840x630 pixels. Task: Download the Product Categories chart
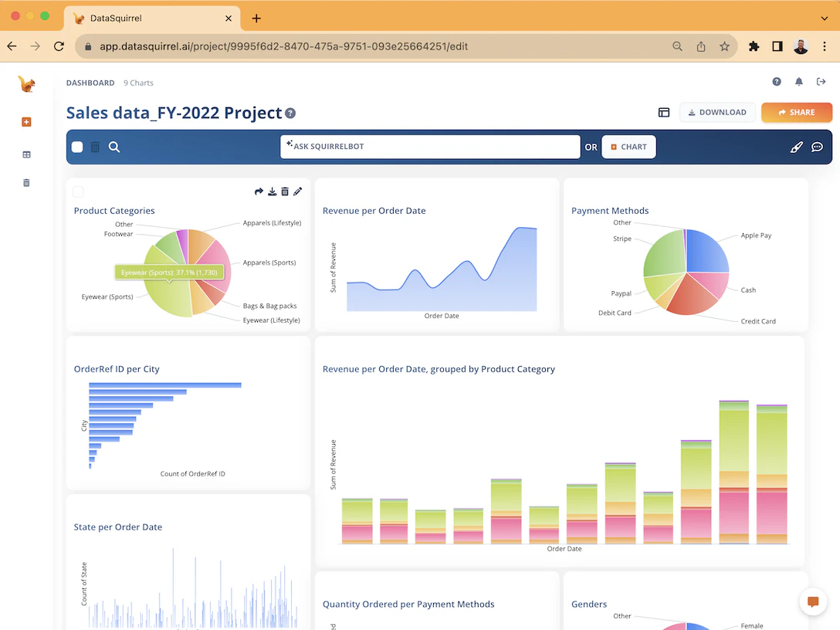tap(272, 191)
